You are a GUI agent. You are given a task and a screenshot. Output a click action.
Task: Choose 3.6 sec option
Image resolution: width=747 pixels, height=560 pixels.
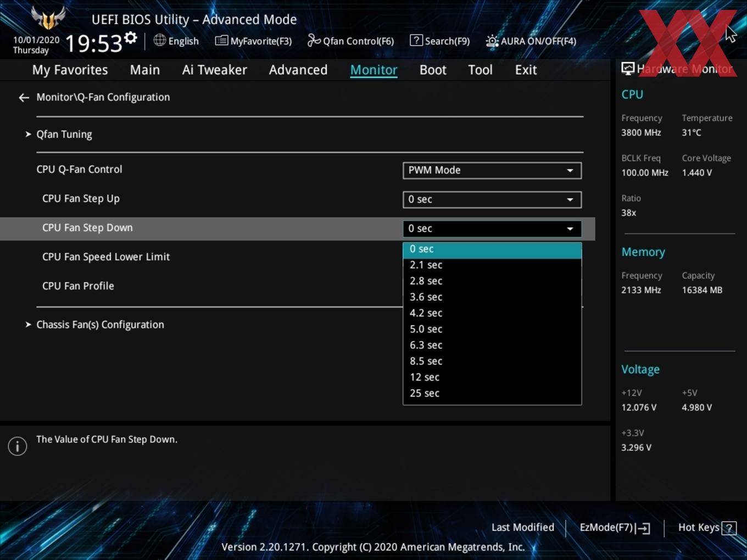coord(492,297)
